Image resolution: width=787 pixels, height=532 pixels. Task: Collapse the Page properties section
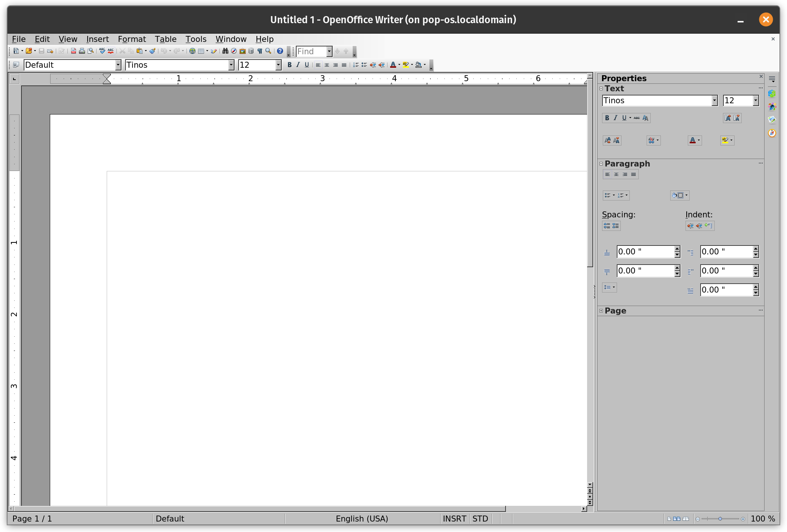(602, 311)
